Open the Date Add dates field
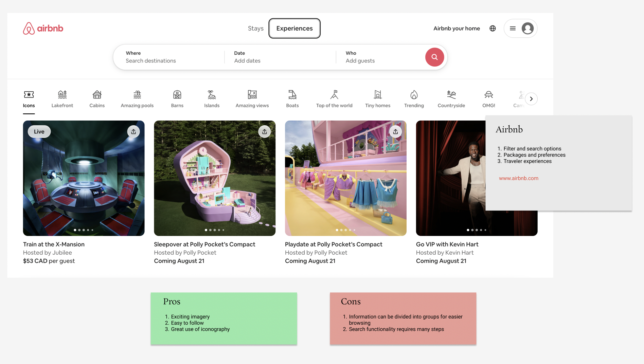 coord(280,57)
